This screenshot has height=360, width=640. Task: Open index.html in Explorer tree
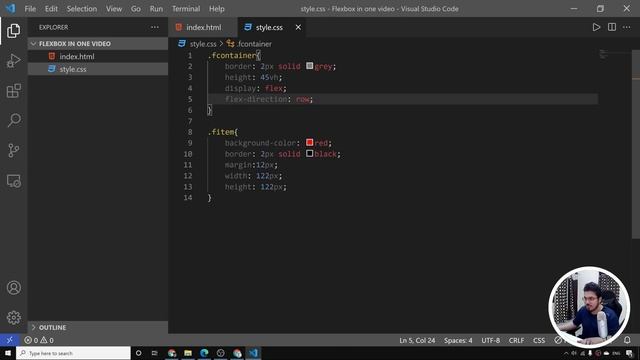click(x=98, y=56)
